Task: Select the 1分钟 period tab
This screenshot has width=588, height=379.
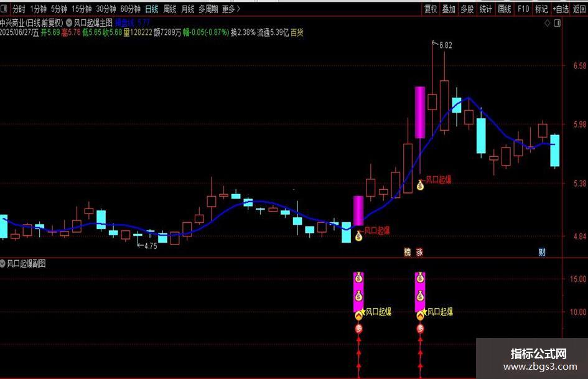Action: tap(38, 9)
